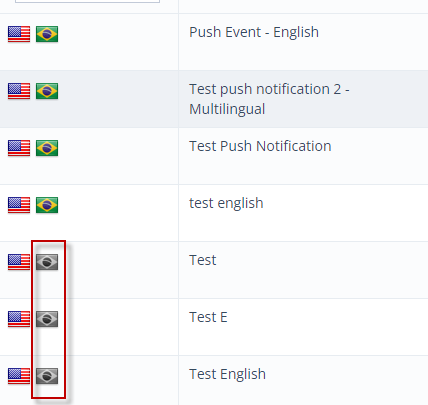Open the Push Event - English entry
This screenshot has height=405, width=428.
tap(254, 32)
